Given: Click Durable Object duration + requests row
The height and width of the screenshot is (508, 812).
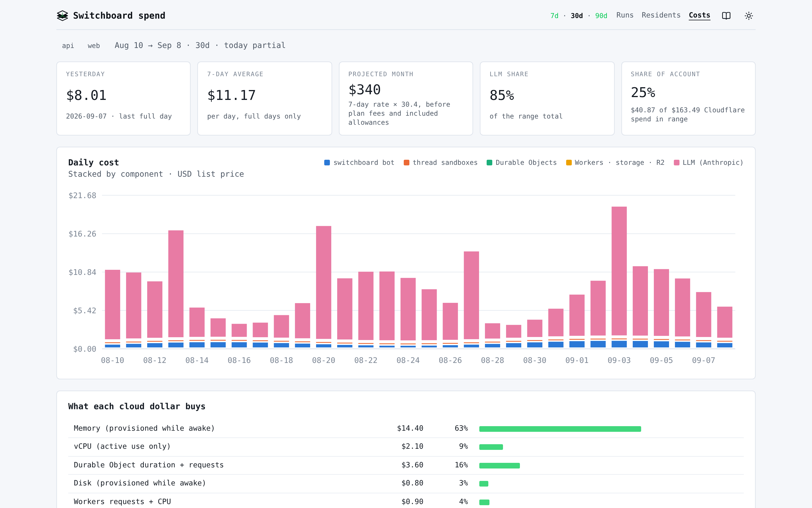Looking at the screenshot, I should coord(406,465).
